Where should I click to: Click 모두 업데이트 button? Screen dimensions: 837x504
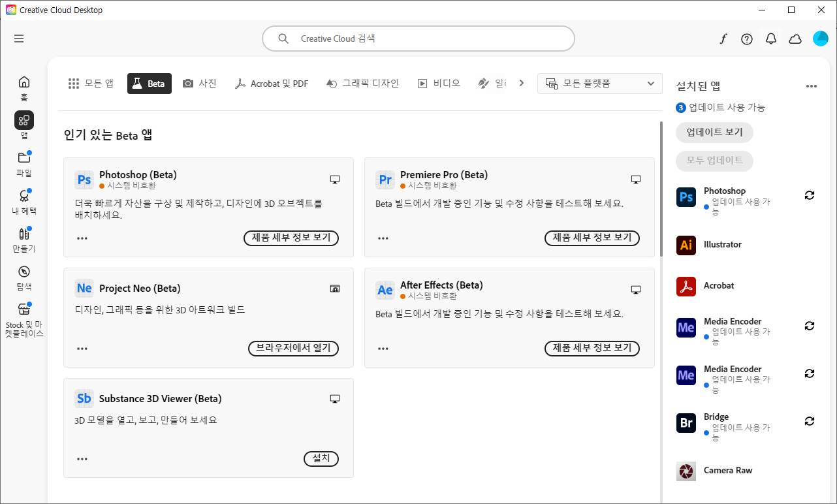714,161
